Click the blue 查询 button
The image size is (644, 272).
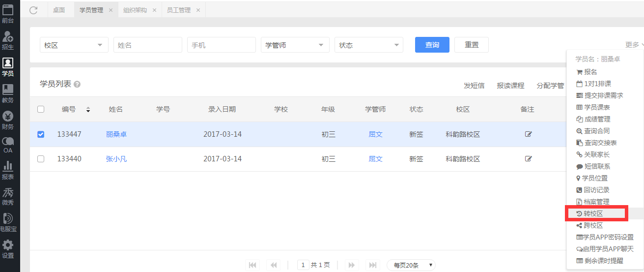coord(432,45)
